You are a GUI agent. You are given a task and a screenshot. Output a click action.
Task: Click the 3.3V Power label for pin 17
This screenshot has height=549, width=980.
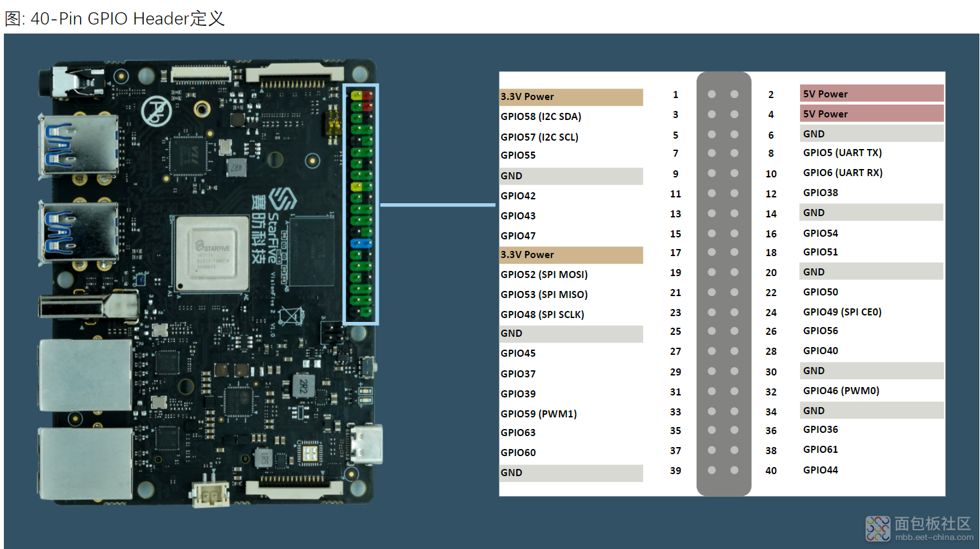[x=571, y=255]
